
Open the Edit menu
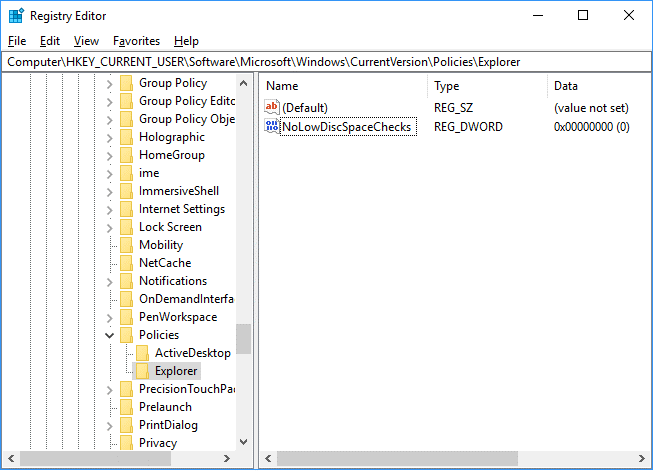[50, 41]
